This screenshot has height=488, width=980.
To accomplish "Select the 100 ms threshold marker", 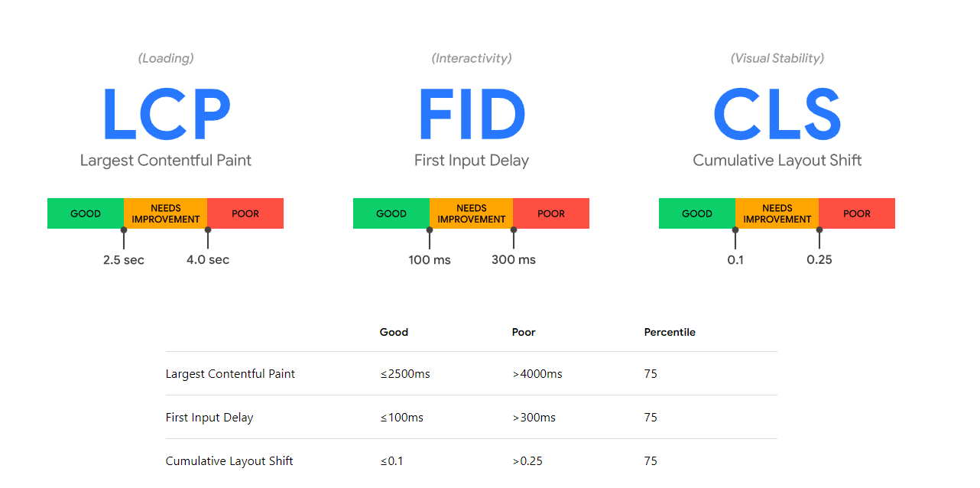I will coord(430,259).
